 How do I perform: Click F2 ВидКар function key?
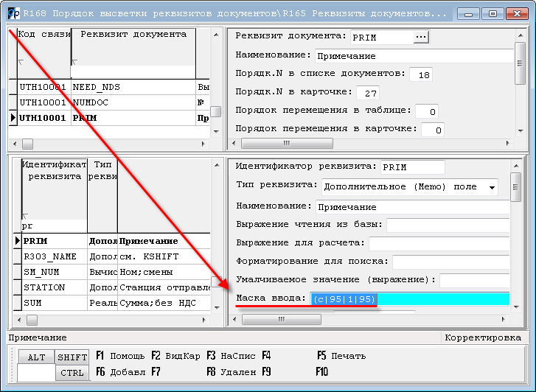(175, 356)
